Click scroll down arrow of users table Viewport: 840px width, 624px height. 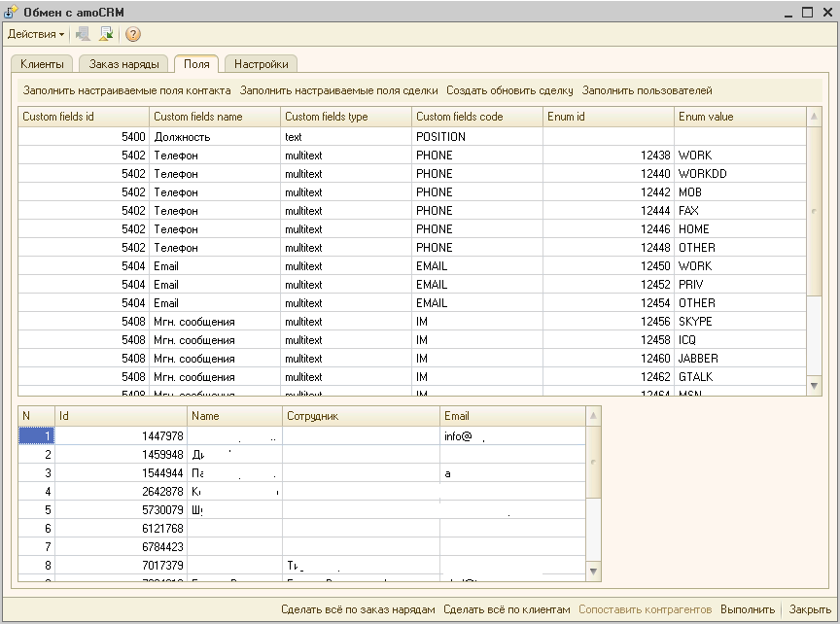593,572
